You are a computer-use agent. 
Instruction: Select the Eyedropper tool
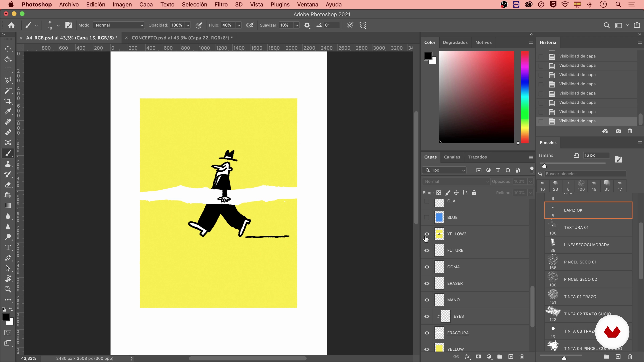[x=8, y=111]
